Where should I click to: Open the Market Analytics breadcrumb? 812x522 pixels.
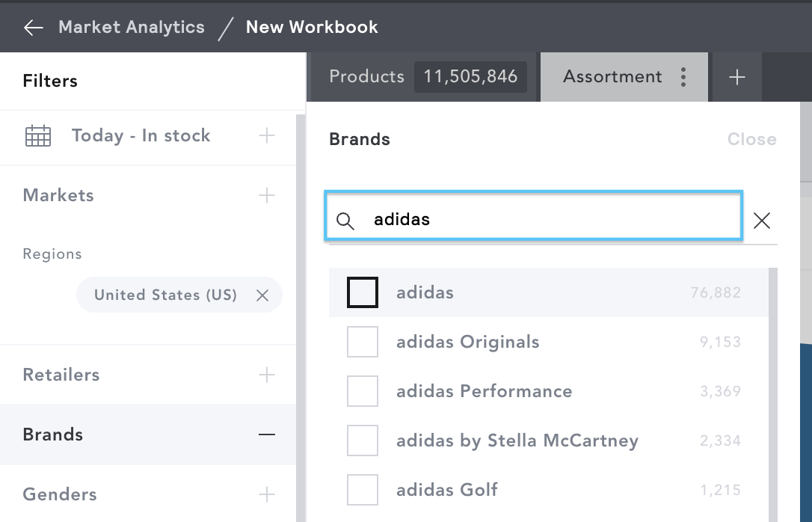pos(132,27)
